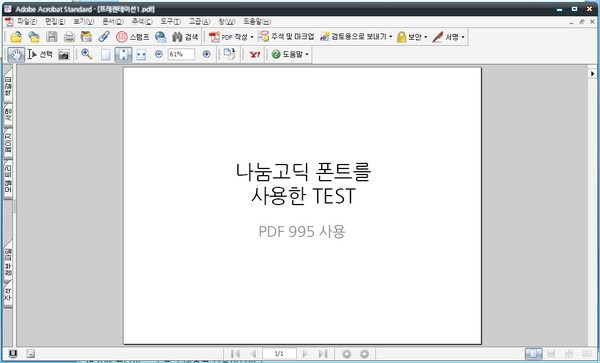Click the folder-with-globe icon beside Open
Viewport: 600px width, 363px height.
[34, 37]
